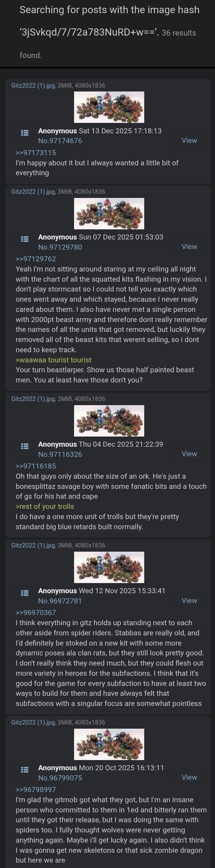
Task: View the post from Wed 12 Nov 2025
Action: click(189, 600)
